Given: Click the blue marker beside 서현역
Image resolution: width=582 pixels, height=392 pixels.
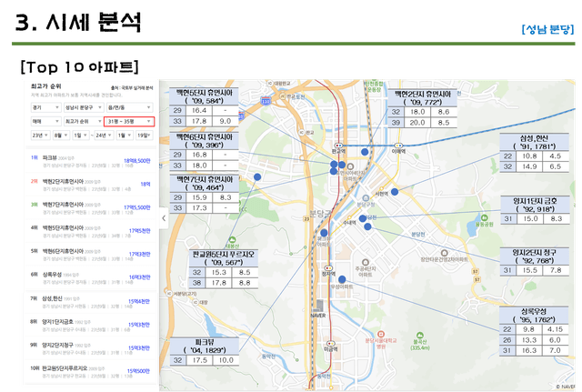Looking at the screenshot, I should coord(395,192).
